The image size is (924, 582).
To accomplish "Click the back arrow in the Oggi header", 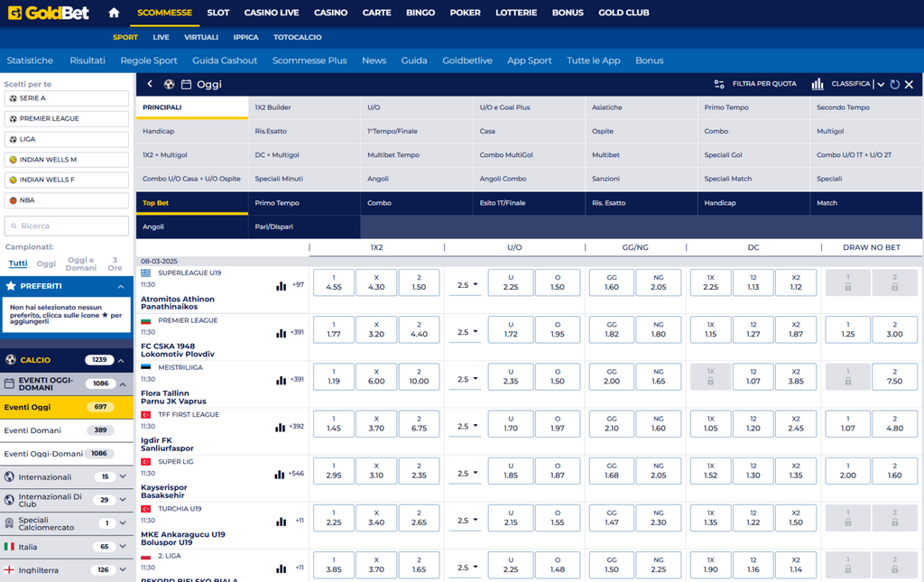I will tap(150, 84).
